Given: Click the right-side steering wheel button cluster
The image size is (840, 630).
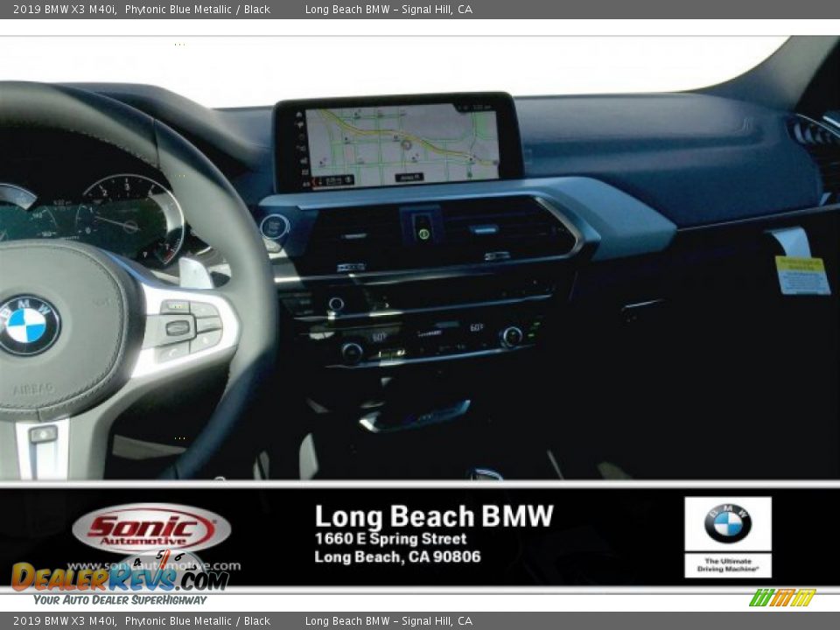Looking at the screenshot, I should (x=186, y=328).
